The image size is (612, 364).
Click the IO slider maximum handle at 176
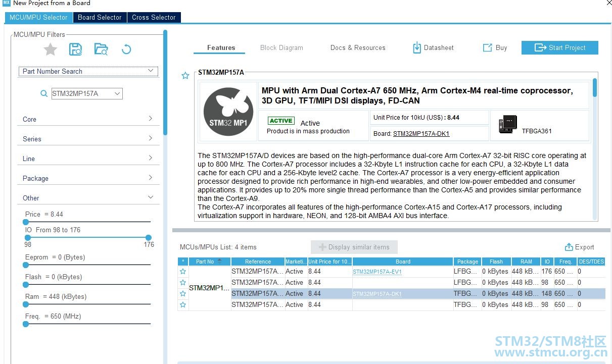148,237
